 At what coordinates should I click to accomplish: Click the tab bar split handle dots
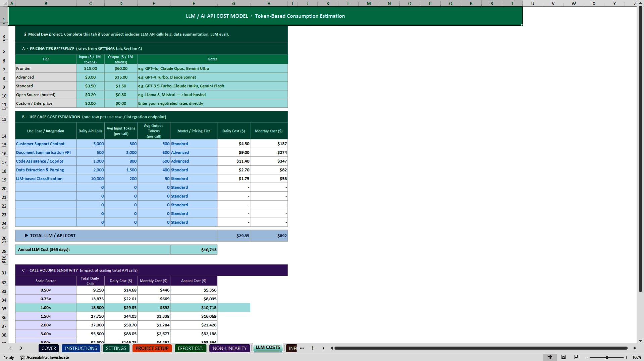(x=323, y=348)
